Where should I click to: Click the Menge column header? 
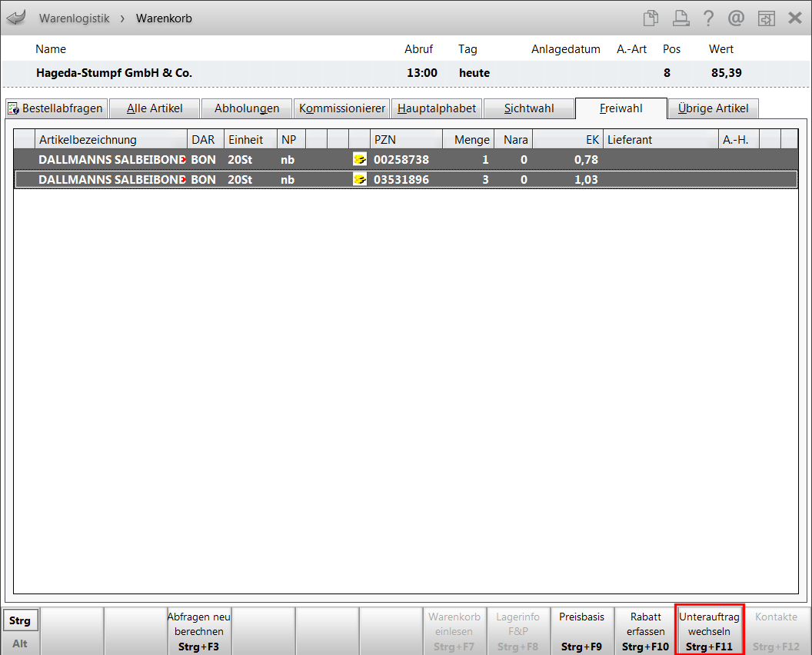[x=468, y=139]
